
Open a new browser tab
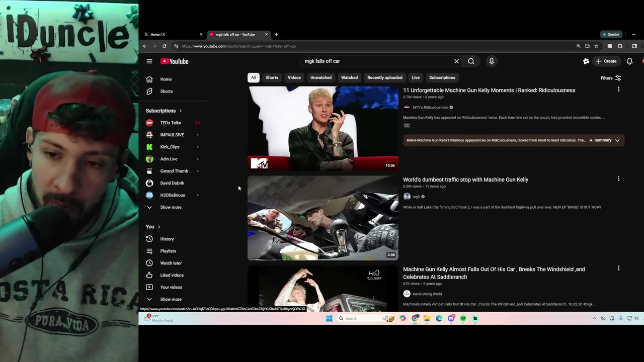click(x=276, y=34)
